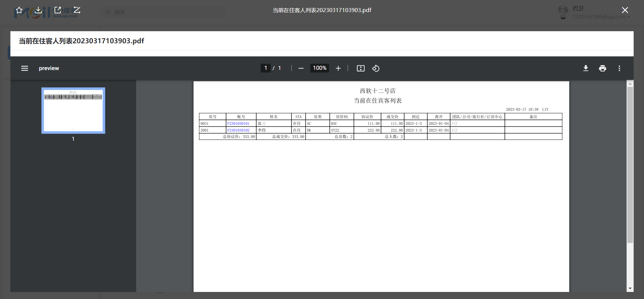Click room type AC cell
Image resolution: width=644 pixels, height=299 pixels.
(317, 123)
